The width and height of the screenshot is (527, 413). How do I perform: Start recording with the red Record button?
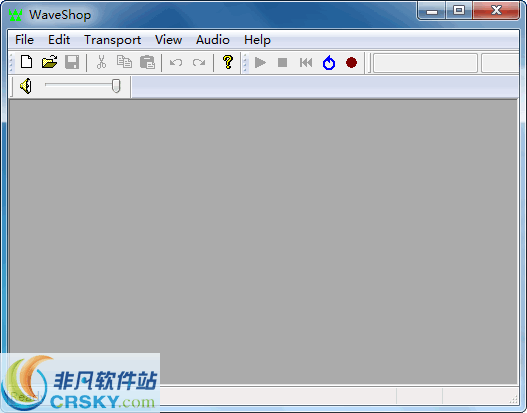[x=352, y=63]
